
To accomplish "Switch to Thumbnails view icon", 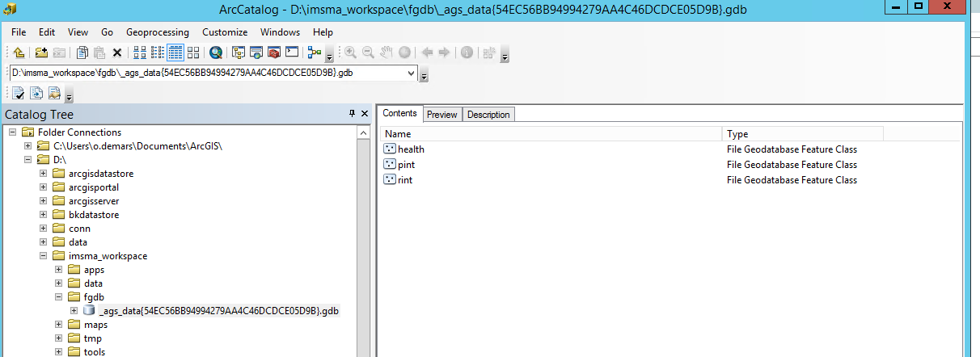I will (x=193, y=52).
